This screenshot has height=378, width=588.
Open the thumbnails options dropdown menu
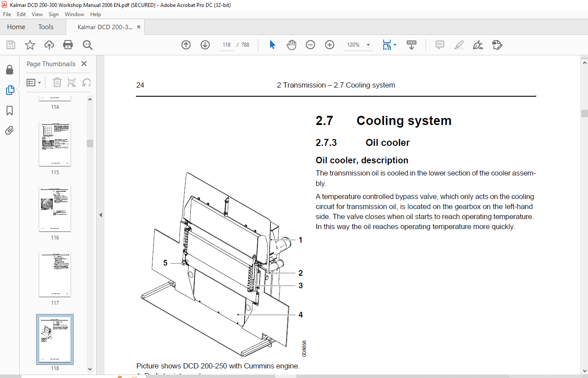(34, 82)
